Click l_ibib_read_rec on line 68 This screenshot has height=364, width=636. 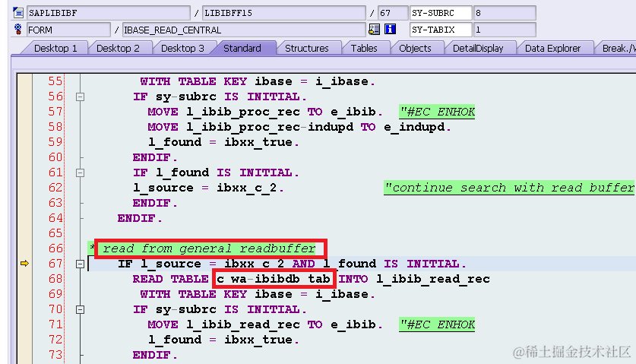(433, 279)
